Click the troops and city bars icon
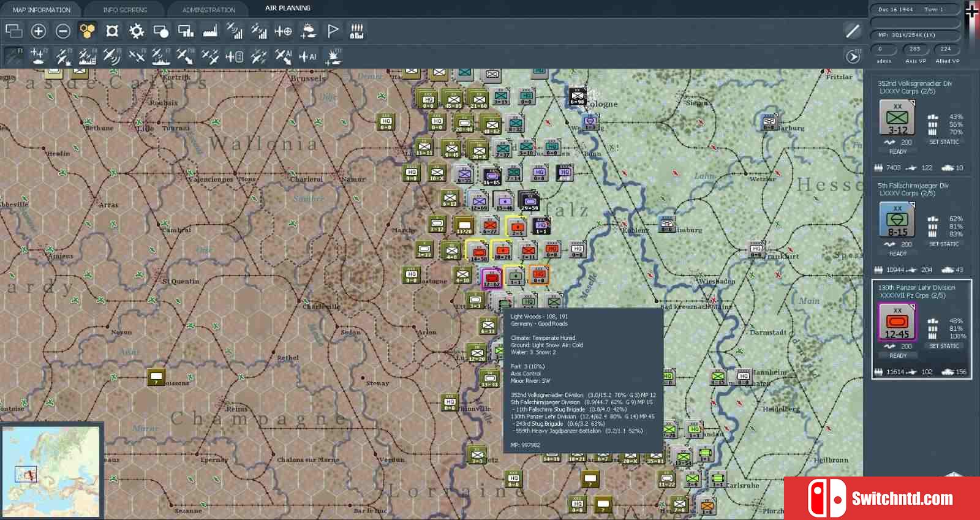Screen dimensions: 980x520 tap(356, 31)
